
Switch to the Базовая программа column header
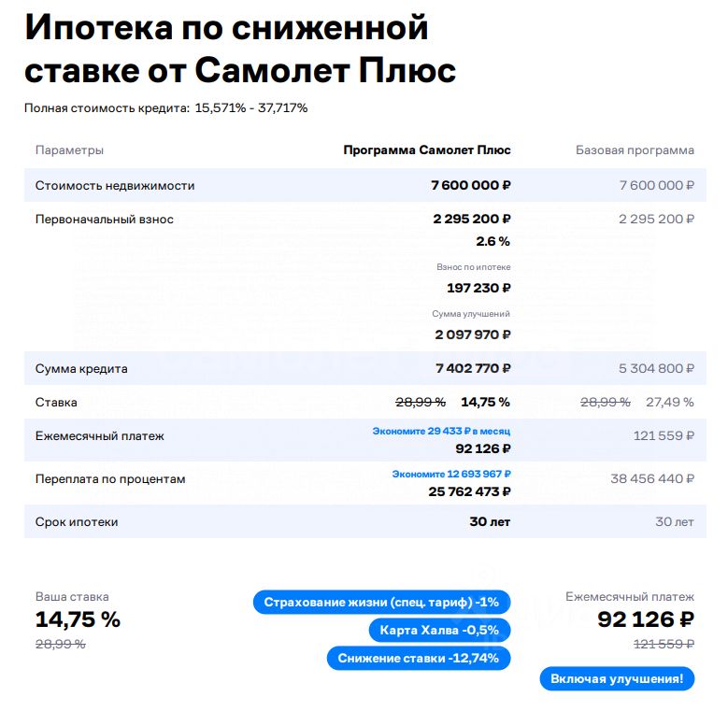(635, 150)
